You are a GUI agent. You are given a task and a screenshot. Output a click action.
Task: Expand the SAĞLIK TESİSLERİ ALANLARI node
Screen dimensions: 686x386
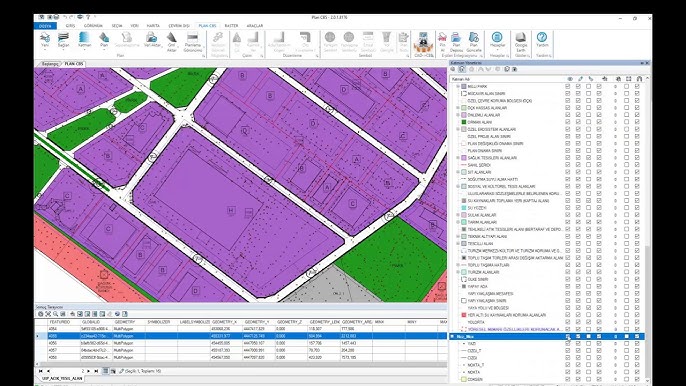tap(458, 158)
